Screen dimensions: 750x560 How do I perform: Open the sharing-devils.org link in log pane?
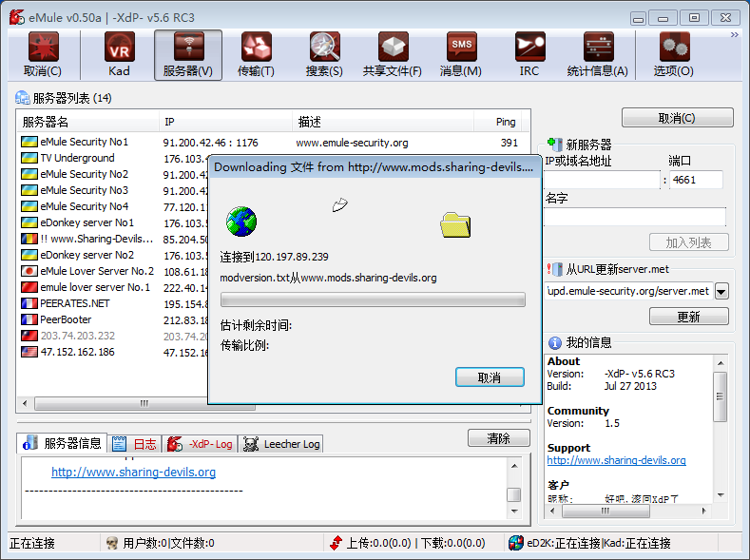[x=133, y=472]
